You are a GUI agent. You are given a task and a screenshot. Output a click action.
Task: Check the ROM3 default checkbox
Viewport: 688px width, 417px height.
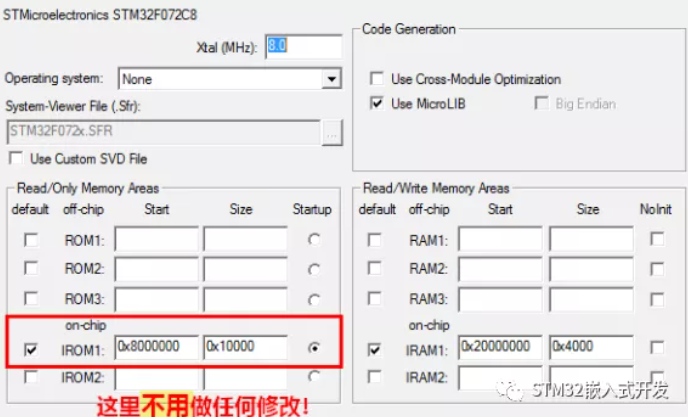[x=31, y=299]
